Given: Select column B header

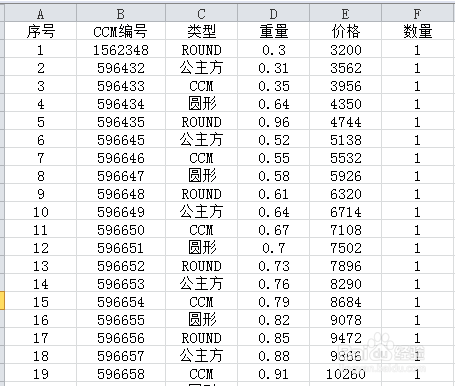Looking at the screenshot, I should coord(121,14).
